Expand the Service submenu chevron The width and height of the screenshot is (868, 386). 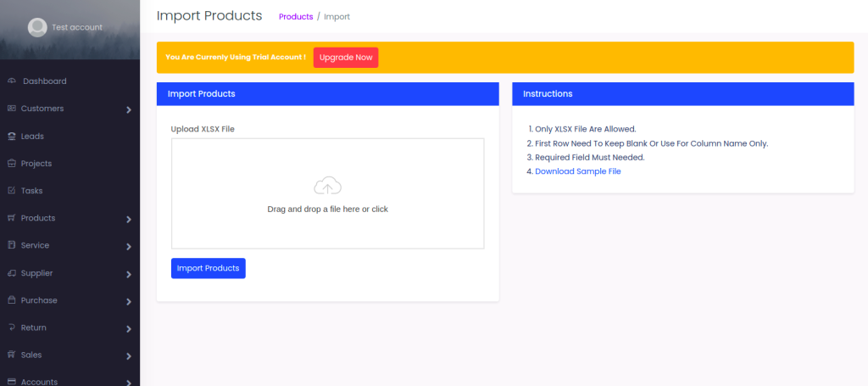[129, 247]
